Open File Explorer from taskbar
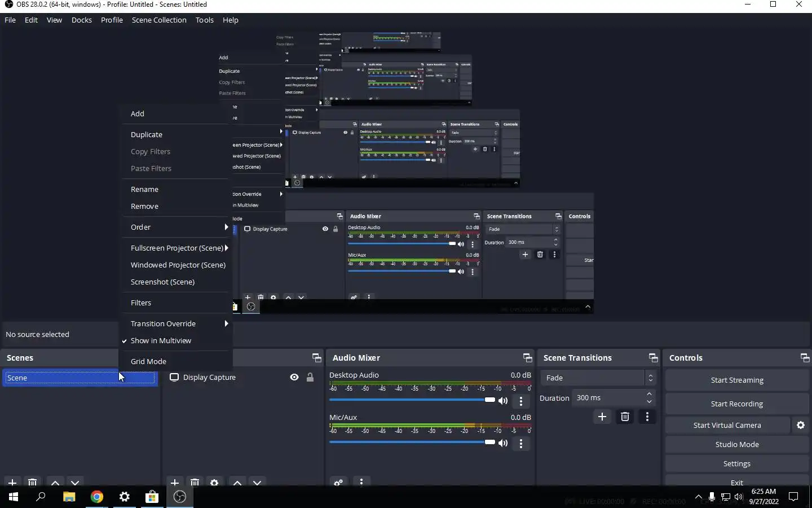This screenshot has height=508, width=812. [69, 497]
